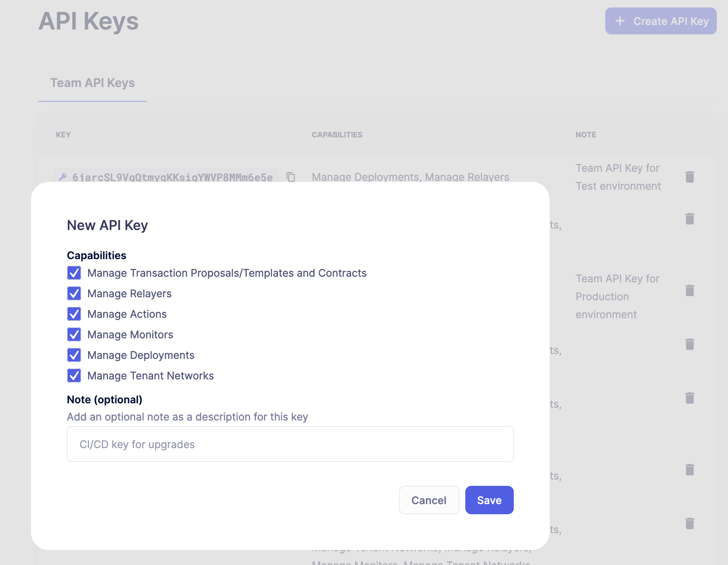
Task: Click the trash icon in the second row
Action: click(x=689, y=219)
